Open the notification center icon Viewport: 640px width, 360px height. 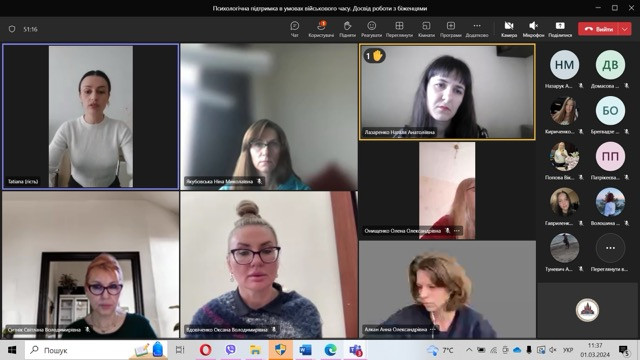pyautogui.click(x=624, y=350)
